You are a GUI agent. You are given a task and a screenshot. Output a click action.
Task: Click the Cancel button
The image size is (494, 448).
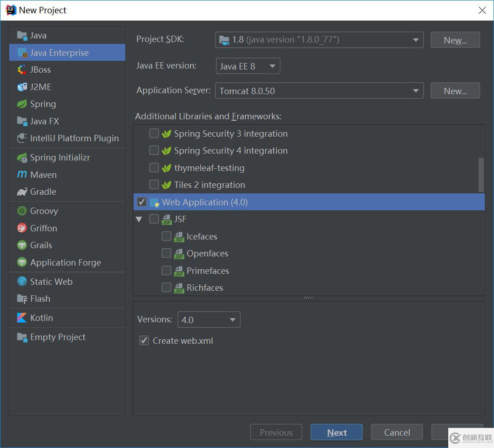(x=397, y=432)
